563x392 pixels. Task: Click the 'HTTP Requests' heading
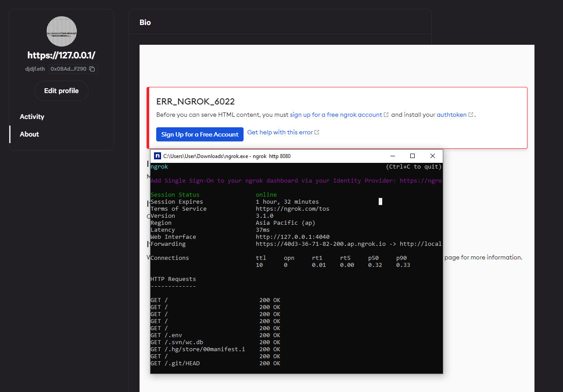pos(173,279)
